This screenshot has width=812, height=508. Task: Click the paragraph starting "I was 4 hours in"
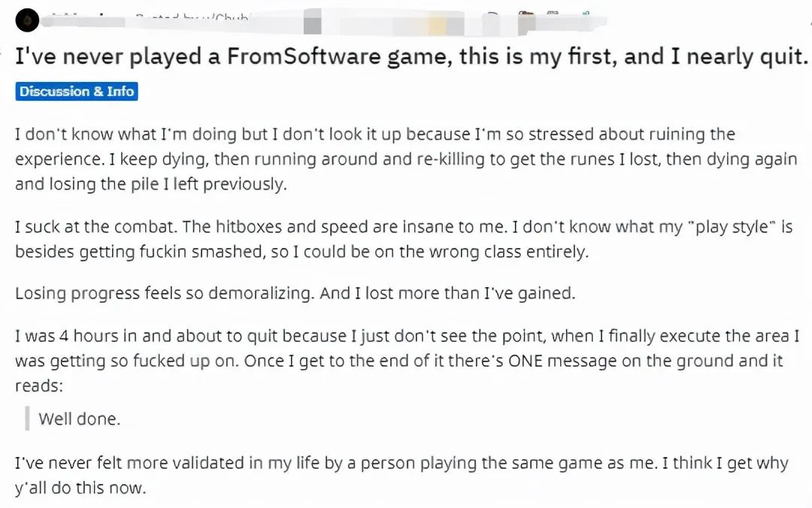398,361
